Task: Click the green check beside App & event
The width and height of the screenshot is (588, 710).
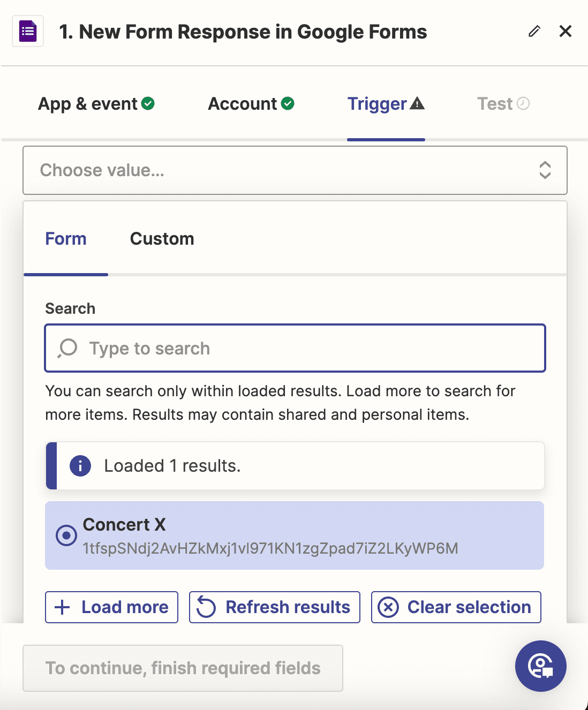Action: 148,103
